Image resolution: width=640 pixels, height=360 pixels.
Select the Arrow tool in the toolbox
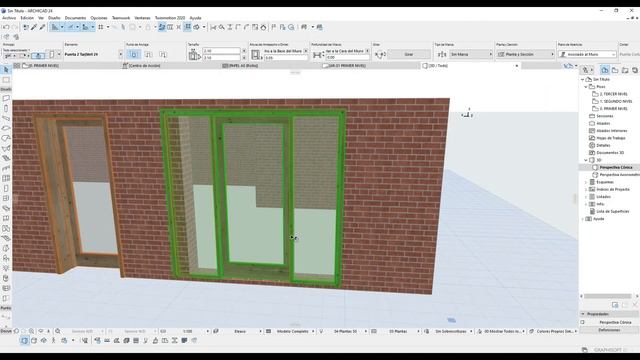click(6, 70)
